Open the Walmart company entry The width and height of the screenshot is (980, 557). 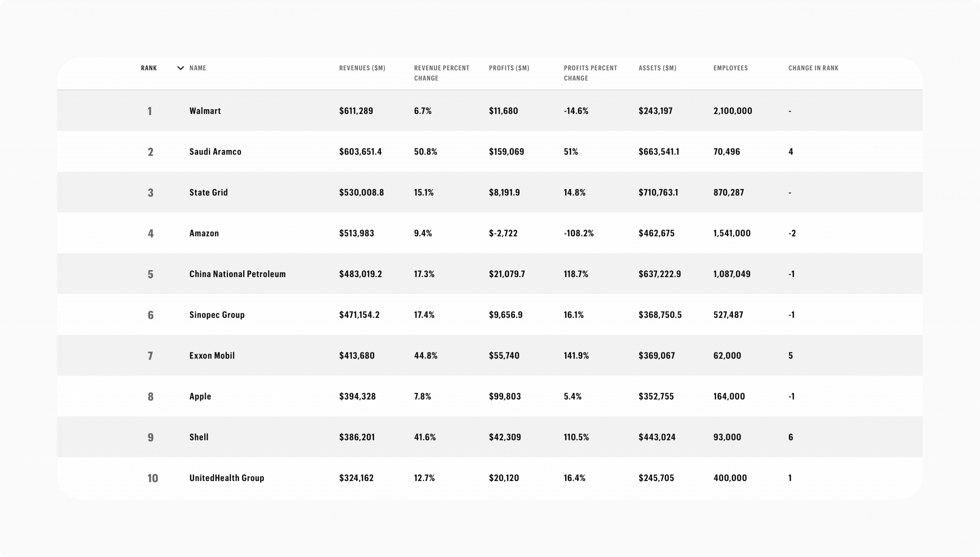(205, 111)
